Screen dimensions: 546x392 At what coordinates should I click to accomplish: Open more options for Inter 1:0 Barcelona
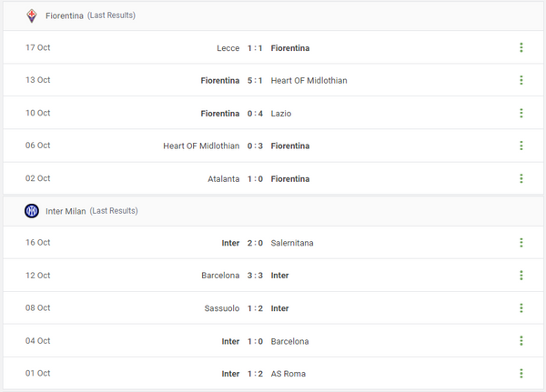point(521,340)
